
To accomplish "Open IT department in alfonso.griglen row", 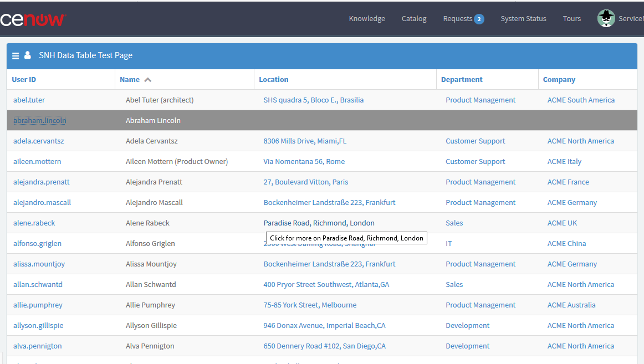I will (x=448, y=244).
